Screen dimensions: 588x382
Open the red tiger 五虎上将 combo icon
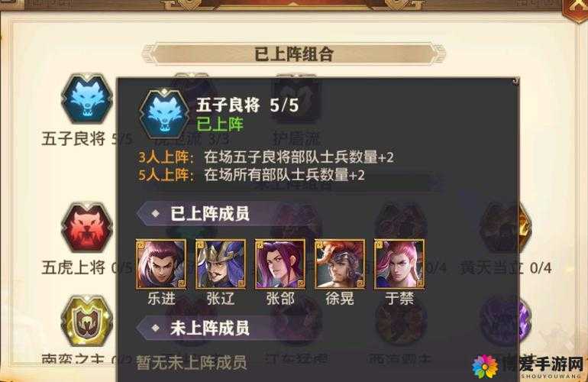(x=87, y=228)
